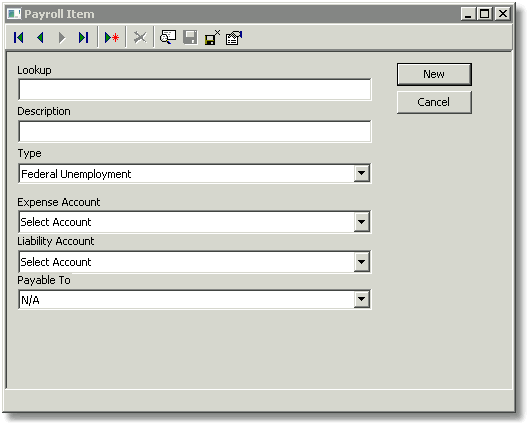This screenshot has width=529, height=426.
Task: Maximize the Payroll Item window
Action: pyautogui.click(x=485, y=14)
